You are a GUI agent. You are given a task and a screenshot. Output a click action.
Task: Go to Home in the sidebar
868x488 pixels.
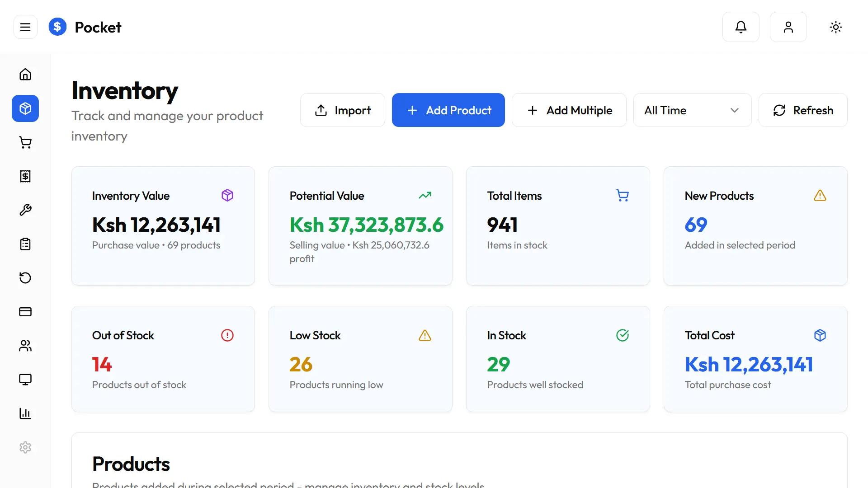pyautogui.click(x=25, y=75)
